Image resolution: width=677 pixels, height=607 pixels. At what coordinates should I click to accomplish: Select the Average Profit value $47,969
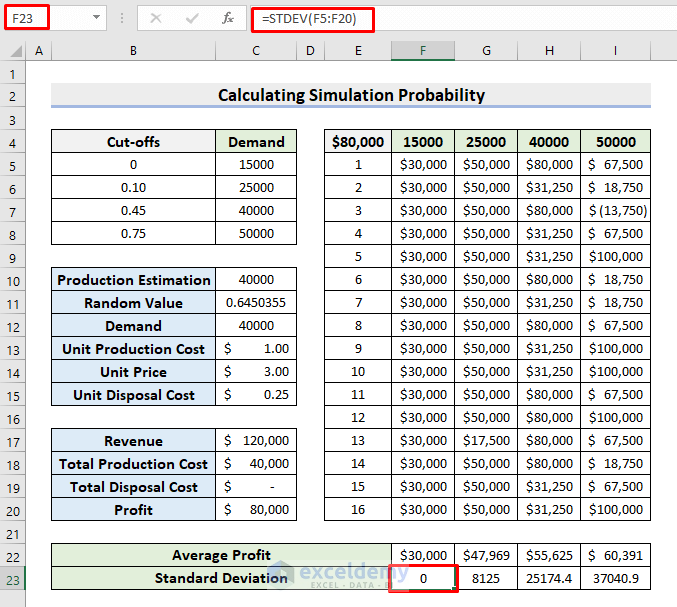coord(485,555)
